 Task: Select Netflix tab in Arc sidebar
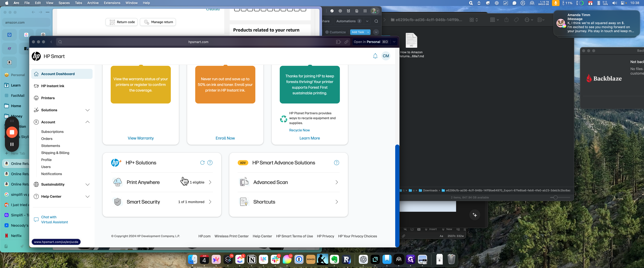pos(16,236)
